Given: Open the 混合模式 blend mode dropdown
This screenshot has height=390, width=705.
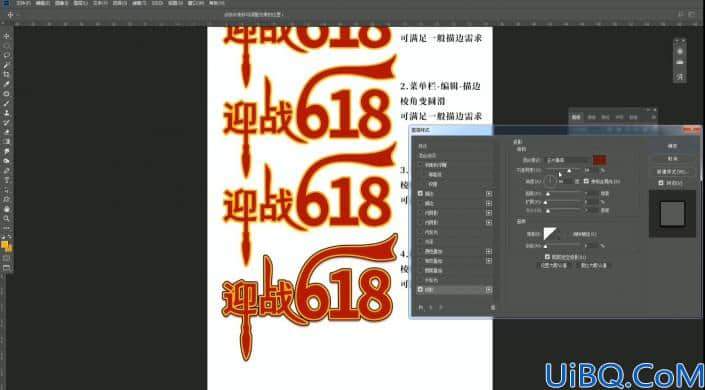Looking at the screenshot, I should pyautogui.click(x=568, y=160).
